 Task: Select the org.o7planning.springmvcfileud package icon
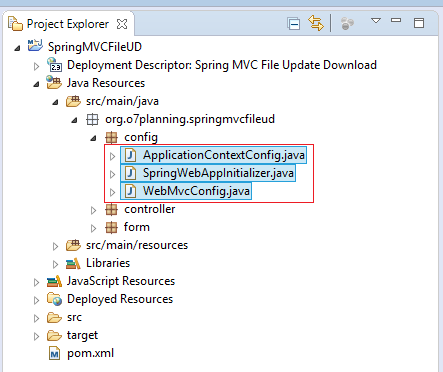(92, 119)
